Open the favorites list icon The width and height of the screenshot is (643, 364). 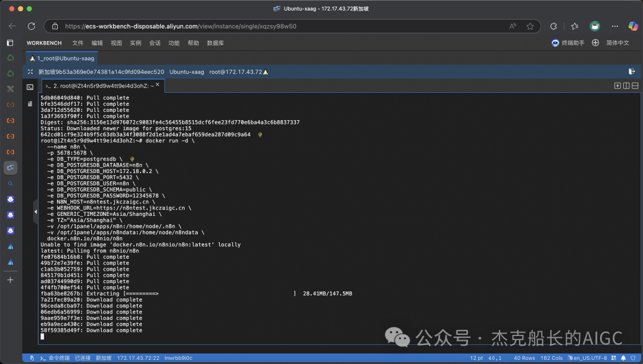click(x=575, y=26)
